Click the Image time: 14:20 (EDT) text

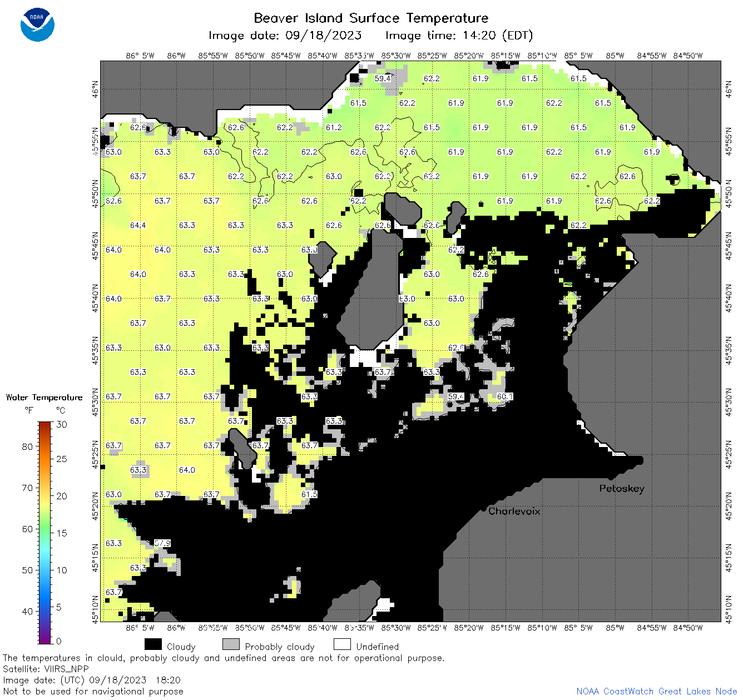tap(459, 36)
